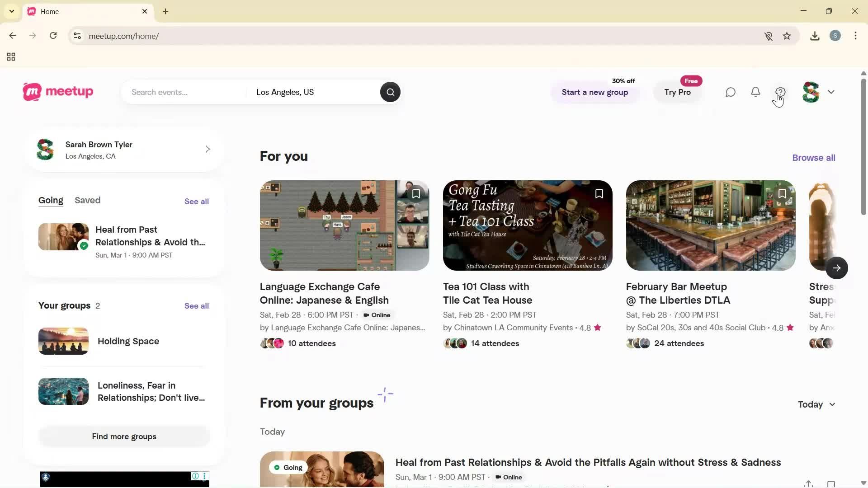Viewport: 868px width, 488px height.
Task: Run the event search with magnifier icon
Action: 390,92
